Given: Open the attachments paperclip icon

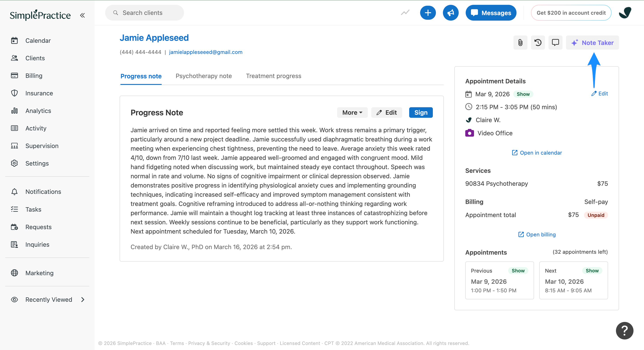Looking at the screenshot, I should tap(520, 43).
